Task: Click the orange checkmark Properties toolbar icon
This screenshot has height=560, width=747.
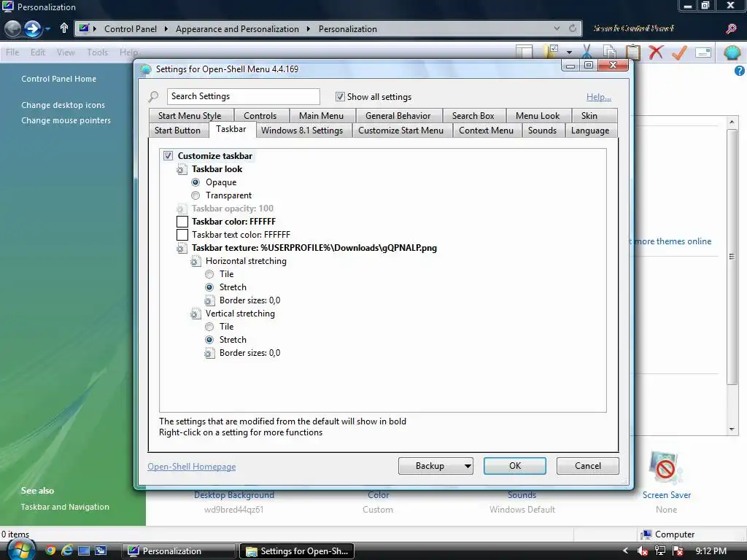Action: click(679, 52)
